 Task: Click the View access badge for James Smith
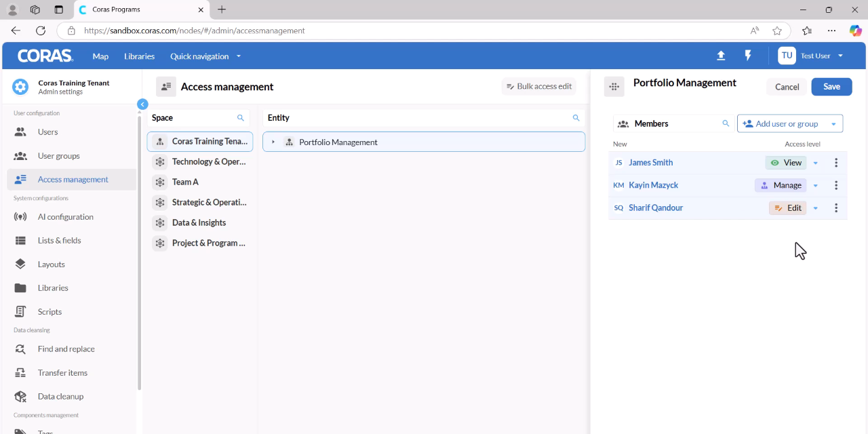pos(786,163)
